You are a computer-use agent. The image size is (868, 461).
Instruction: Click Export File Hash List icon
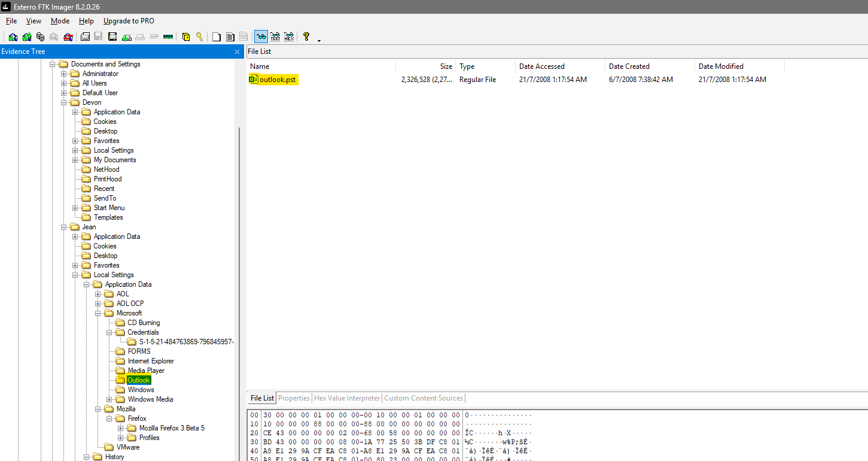(x=230, y=37)
